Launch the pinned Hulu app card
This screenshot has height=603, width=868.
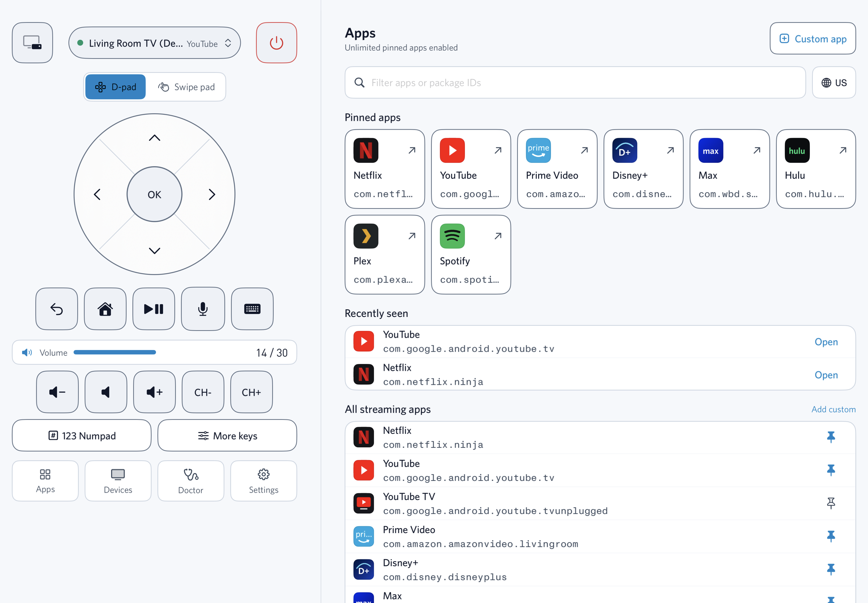(x=816, y=169)
